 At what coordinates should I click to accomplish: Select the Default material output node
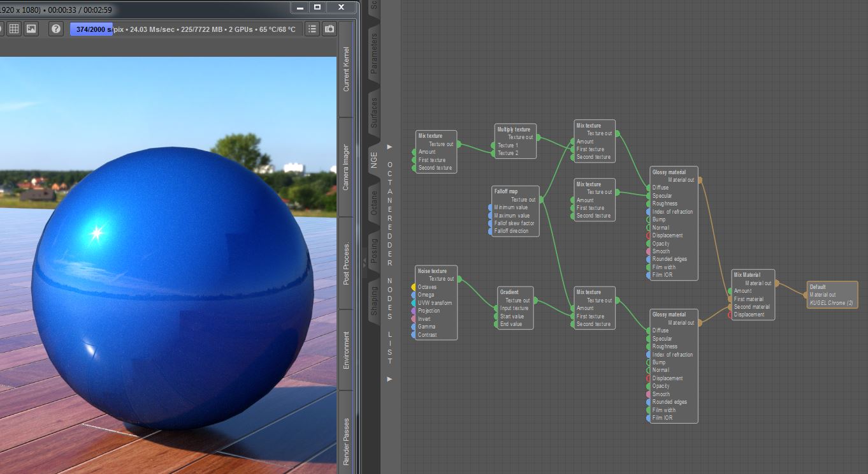click(x=832, y=295)
